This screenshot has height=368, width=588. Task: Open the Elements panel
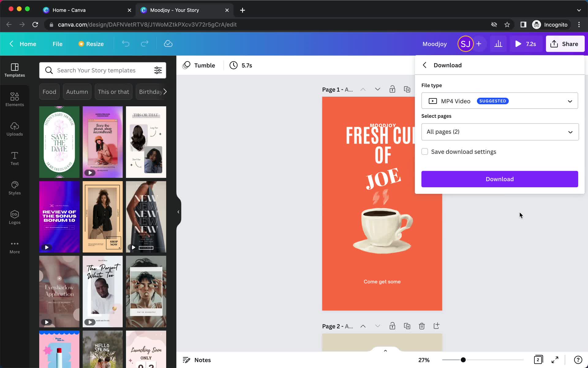pyautogui.click(x=14, y=99)
